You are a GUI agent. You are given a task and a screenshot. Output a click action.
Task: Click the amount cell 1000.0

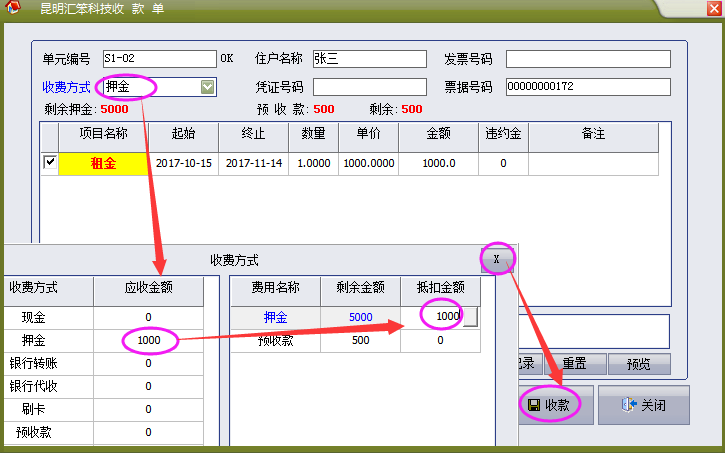pyautogui.click(x=438, y=164)
